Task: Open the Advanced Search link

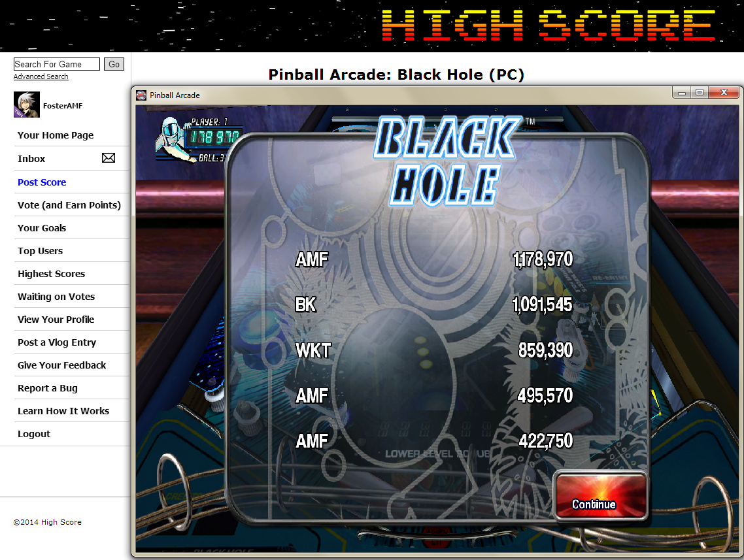Action: pyautogui.click(x=41, y=76)
